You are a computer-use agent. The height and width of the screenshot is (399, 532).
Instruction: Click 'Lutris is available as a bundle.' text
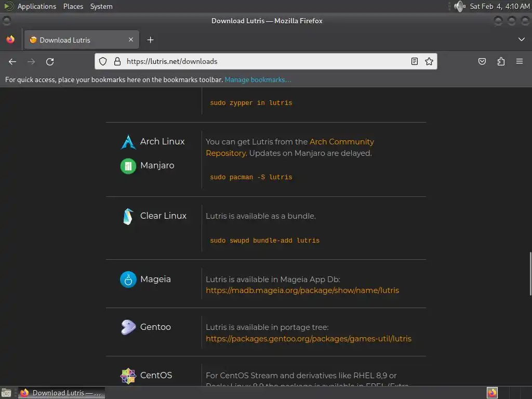[x=261, y=216]
